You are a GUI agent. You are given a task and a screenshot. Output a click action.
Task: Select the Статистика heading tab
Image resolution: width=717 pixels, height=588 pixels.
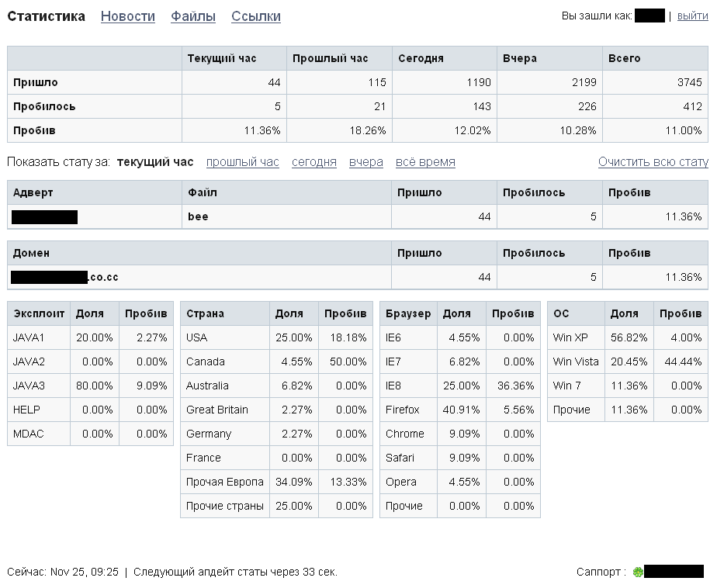[47, 16]
